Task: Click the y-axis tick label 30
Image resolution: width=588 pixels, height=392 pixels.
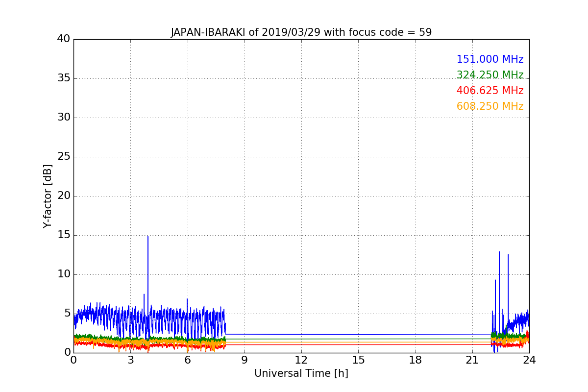Action: (x=64, y=117)
